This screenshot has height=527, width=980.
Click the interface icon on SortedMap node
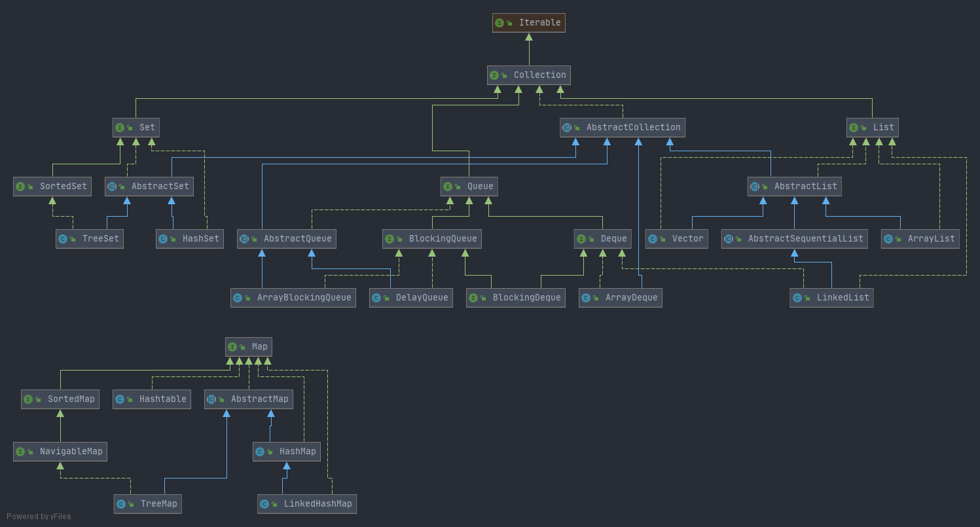[x=28, y=399]
